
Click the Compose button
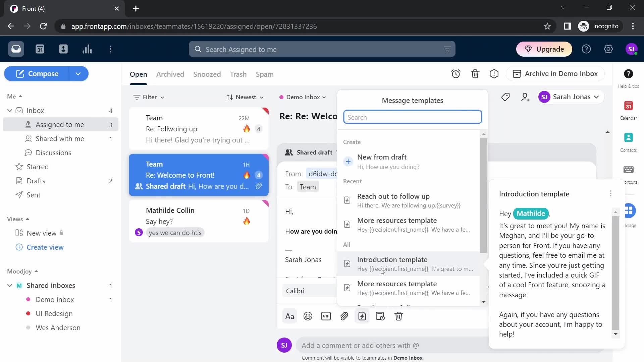37,74
